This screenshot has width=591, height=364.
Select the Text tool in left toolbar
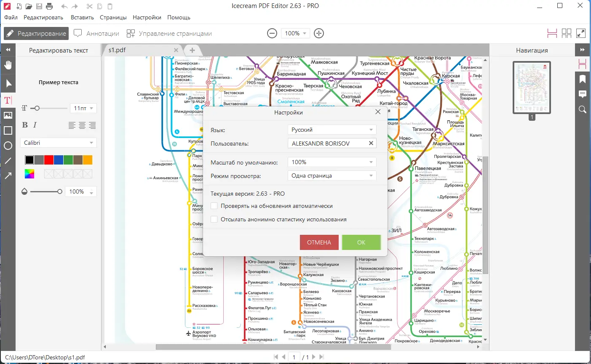pos(8,100)
